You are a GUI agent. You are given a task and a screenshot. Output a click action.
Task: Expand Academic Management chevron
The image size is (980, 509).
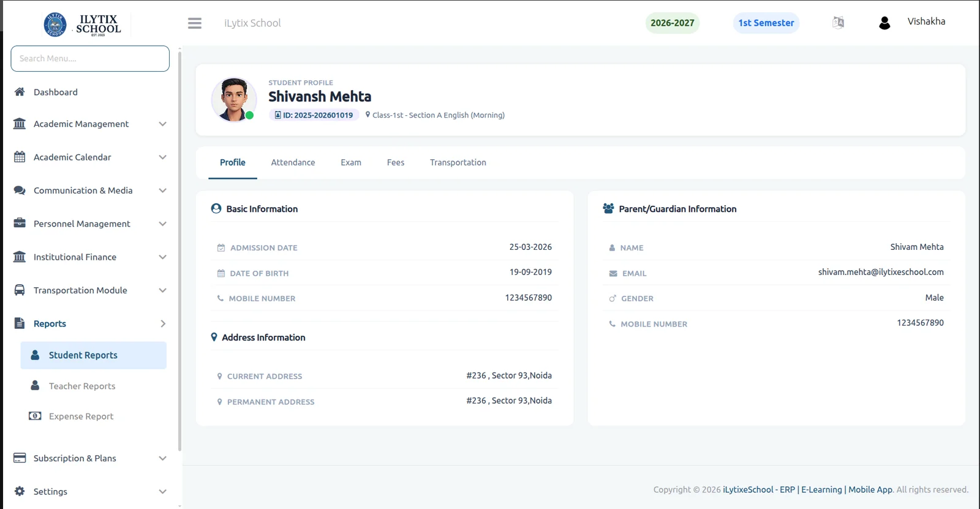point(163,124)
